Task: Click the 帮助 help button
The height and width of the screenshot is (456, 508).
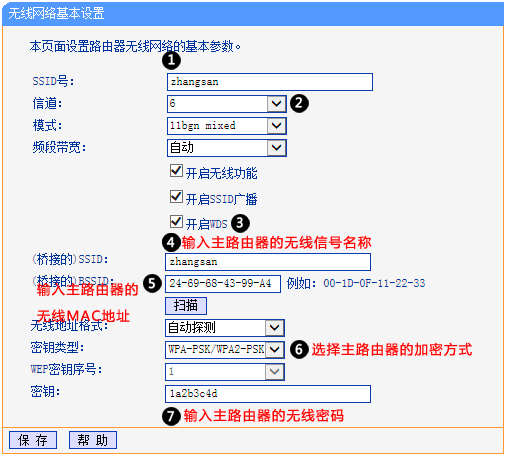Action: pos(93,440)
